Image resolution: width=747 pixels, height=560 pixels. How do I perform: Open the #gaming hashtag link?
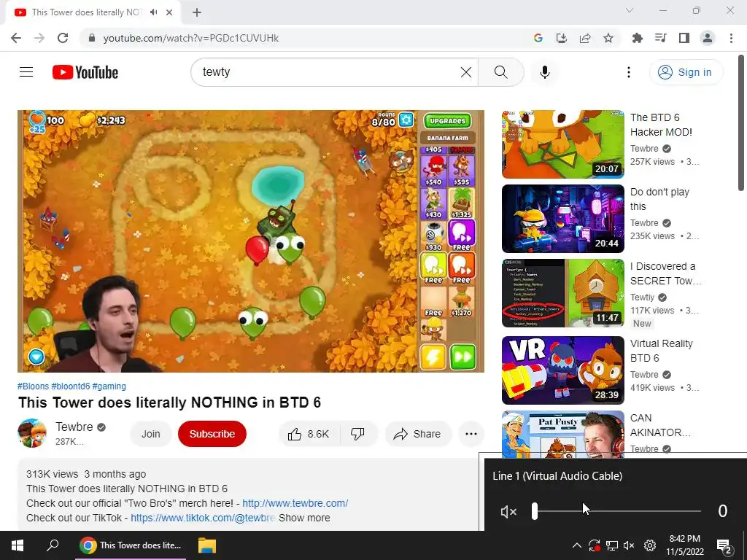point(109,386)
